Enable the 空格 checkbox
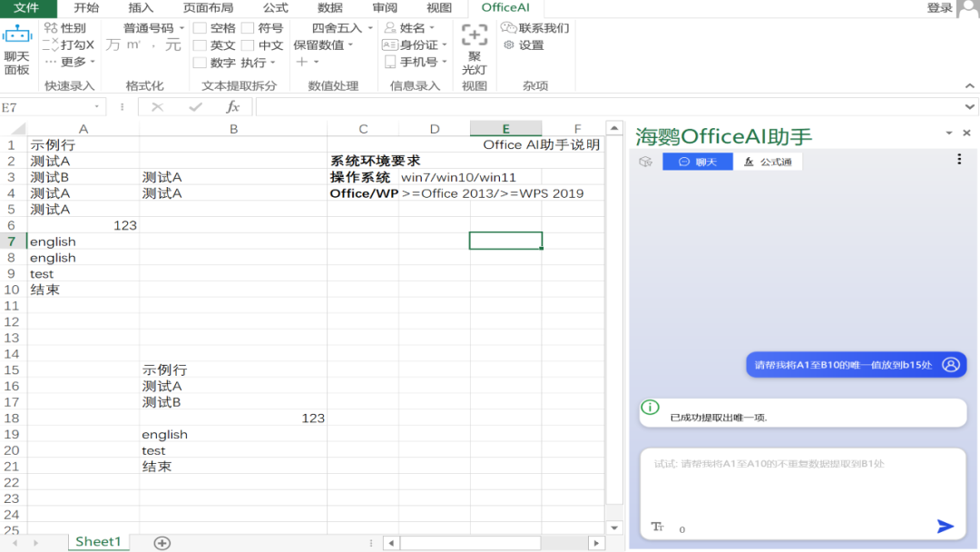Viewport: 980px width, 552px height. point(200,28)
